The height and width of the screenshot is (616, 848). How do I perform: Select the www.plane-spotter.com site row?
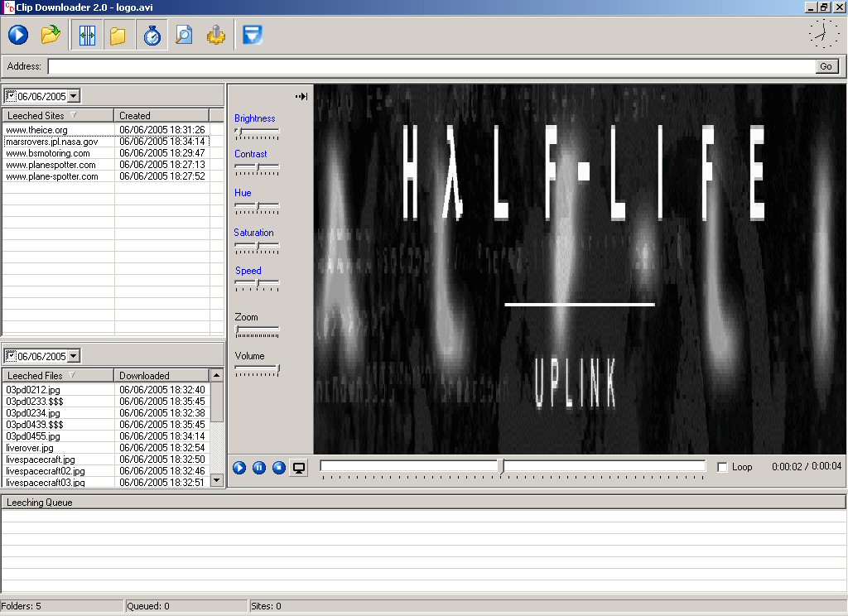pos(106,176)
